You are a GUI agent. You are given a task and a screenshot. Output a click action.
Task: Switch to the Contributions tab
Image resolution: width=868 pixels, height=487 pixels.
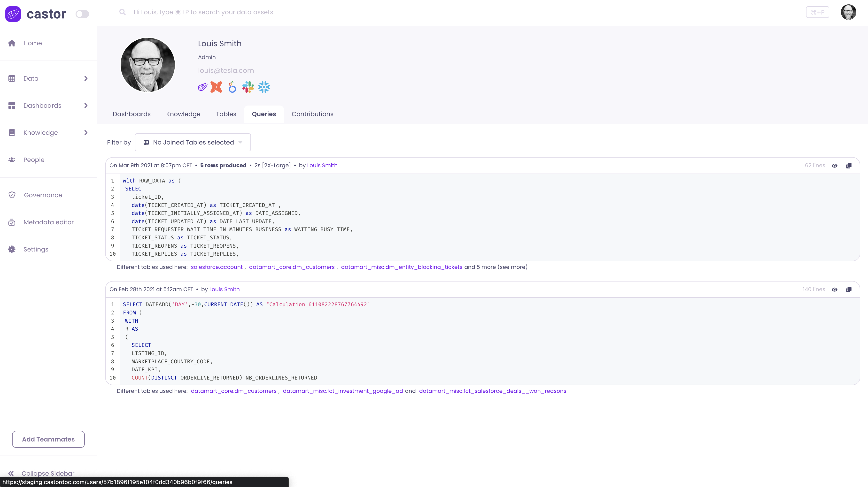pos(312,114)
